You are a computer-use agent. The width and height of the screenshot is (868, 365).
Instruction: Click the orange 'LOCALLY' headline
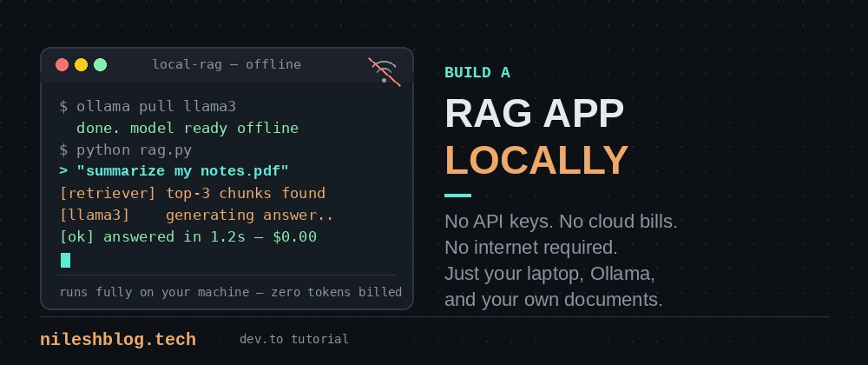coord(536,161)
